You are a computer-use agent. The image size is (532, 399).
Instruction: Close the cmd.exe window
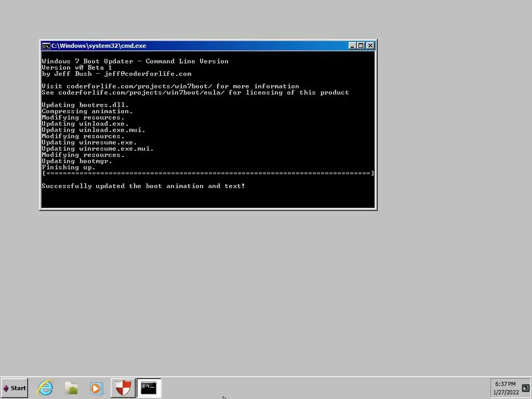(370, 46)
